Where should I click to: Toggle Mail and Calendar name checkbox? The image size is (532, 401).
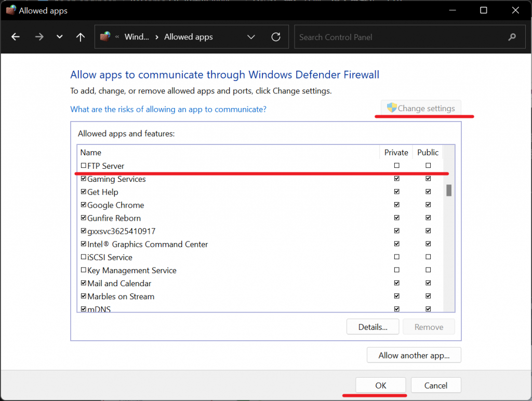(x=84, y=283)
